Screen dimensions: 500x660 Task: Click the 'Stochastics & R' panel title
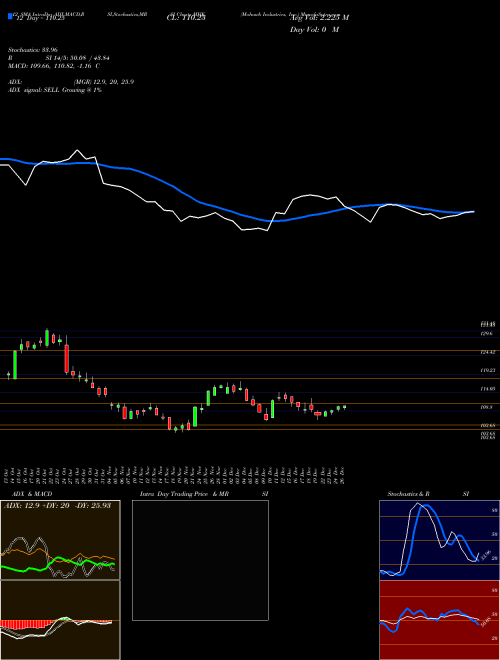[409, 494]
